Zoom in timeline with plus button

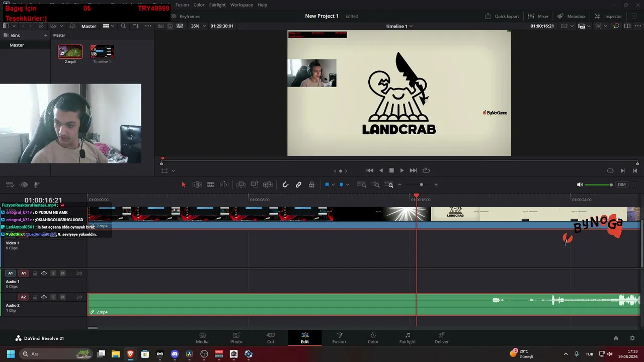(x=436, y=185)
